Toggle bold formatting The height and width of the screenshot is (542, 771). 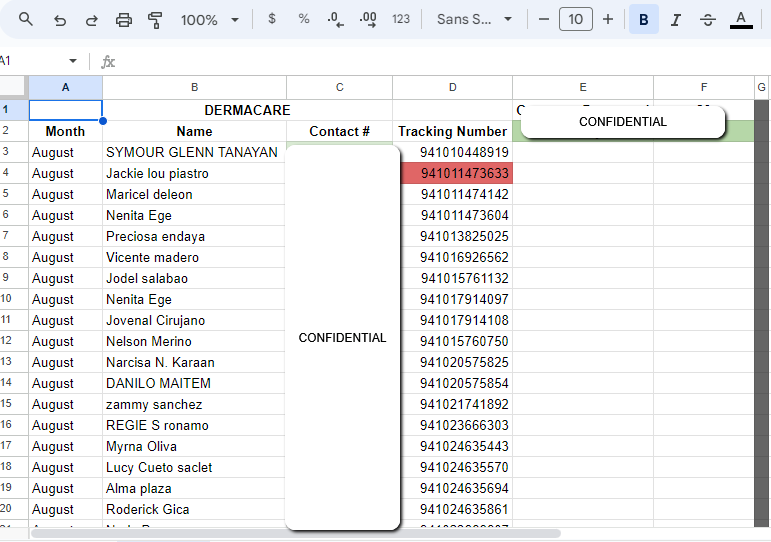tap(644, 20)
